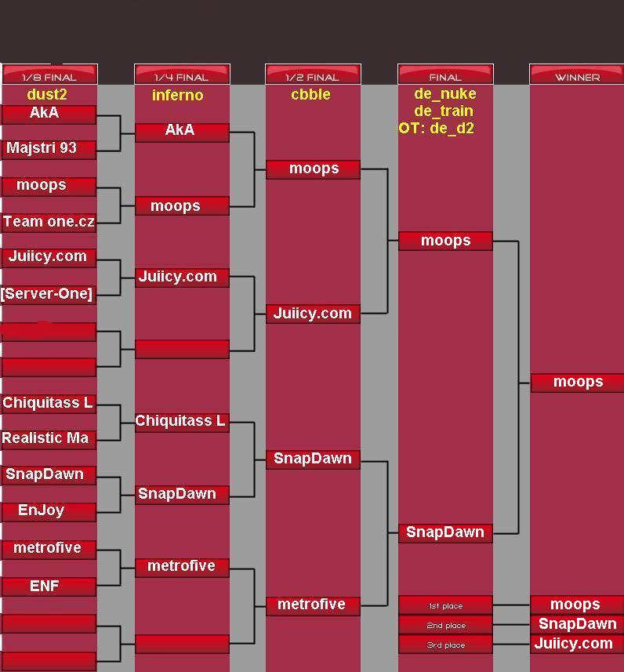624x672 pixels.
Task: Select the 1/8 FINAL column header
Action: (49, 74)
